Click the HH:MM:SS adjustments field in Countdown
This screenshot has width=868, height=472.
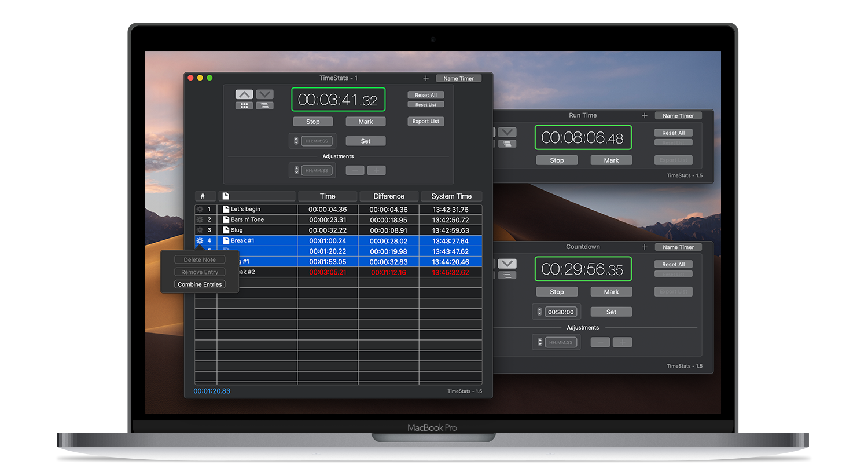pyautogui.click(x=561, y=342)
